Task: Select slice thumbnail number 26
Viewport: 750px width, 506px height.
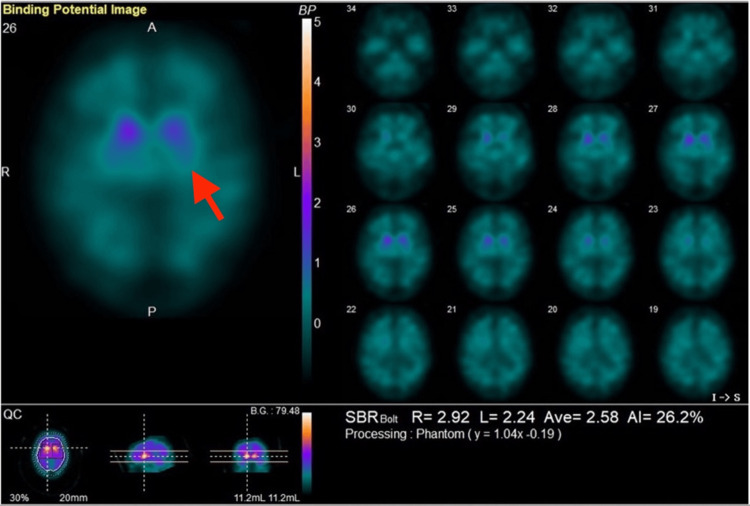Action: pyautogui.click(x=395, y=252)
